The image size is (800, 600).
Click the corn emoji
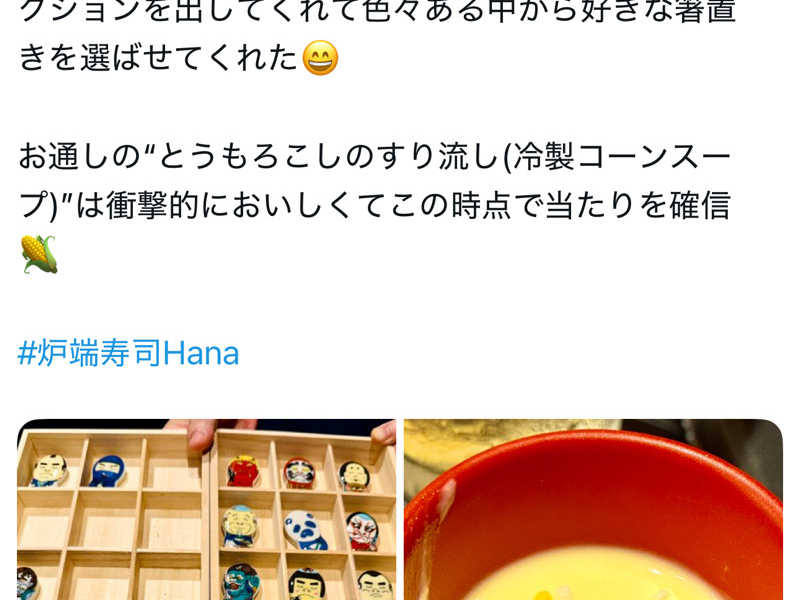(39, 254)
